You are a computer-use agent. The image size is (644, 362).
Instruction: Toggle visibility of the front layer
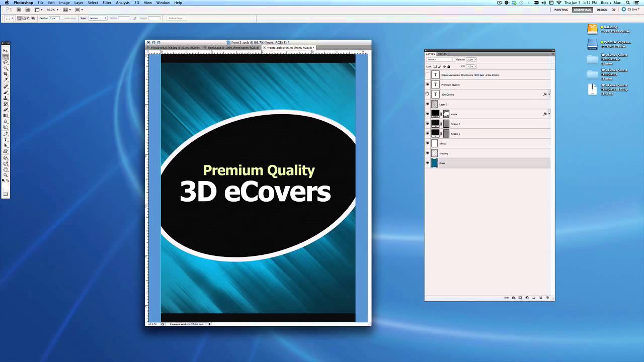tap(428, 163)
